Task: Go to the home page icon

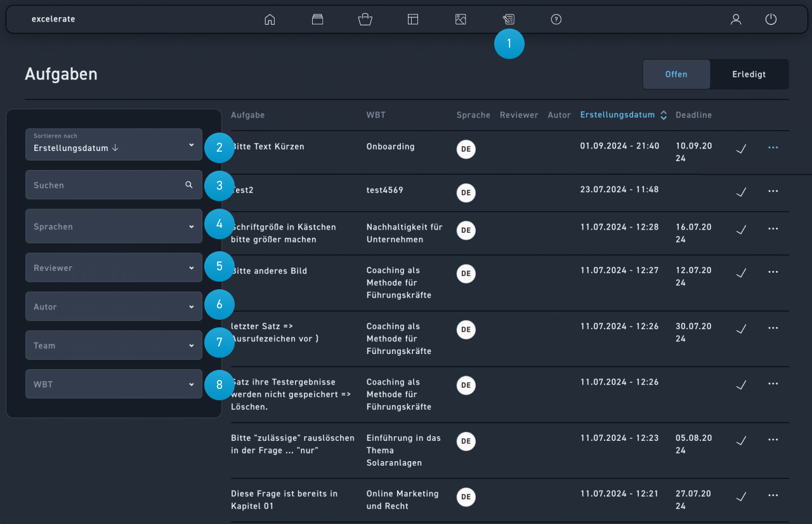Action: click(x=270, y=20)
